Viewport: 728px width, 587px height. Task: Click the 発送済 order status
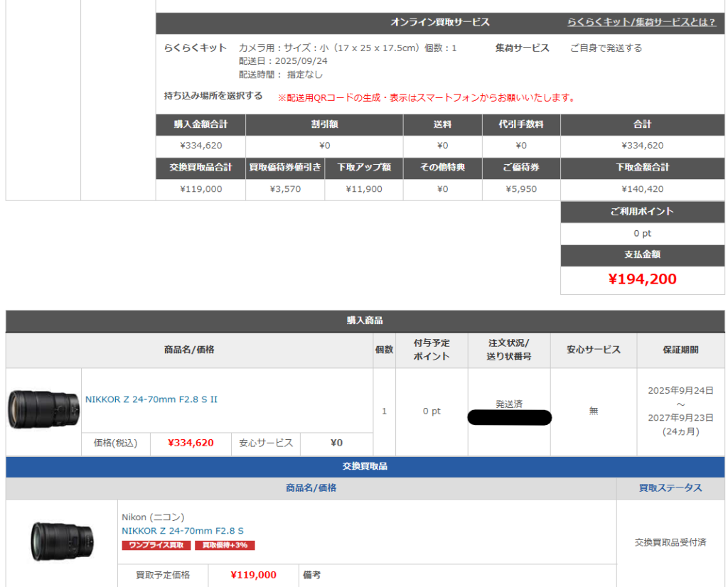[509, 404]
